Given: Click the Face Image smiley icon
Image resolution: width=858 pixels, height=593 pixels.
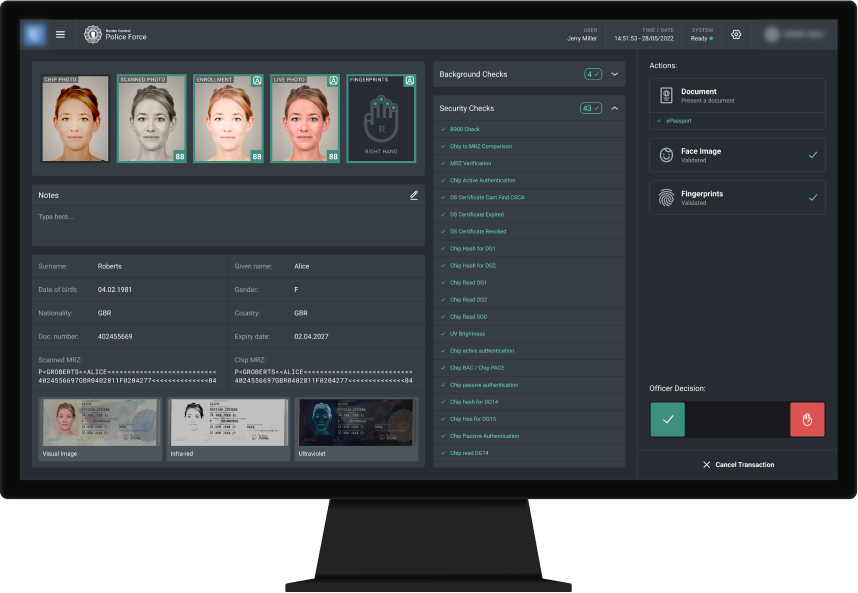Looking at the screenshot, I should pyautogui.click(x=667, y=155).
